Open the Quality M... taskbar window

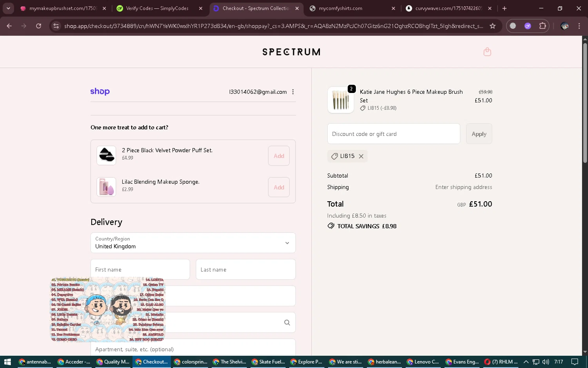pos(113,362)
